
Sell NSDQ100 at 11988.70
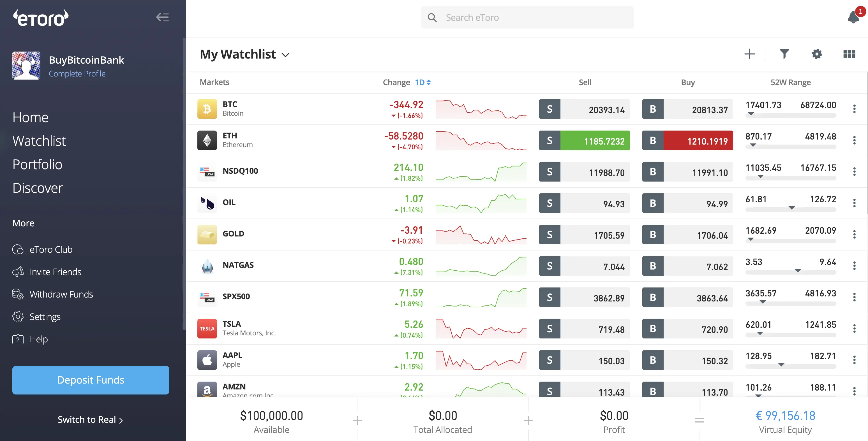(584, 171)
